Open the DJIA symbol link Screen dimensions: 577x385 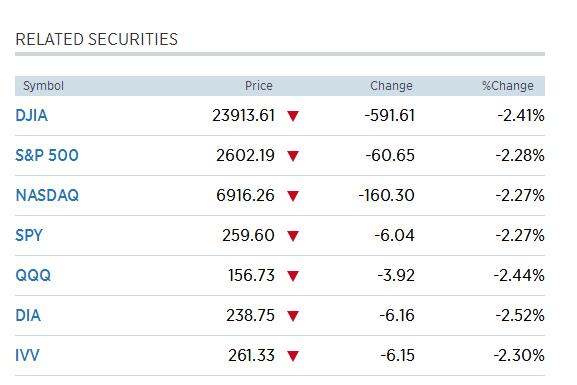coord(32,116)
